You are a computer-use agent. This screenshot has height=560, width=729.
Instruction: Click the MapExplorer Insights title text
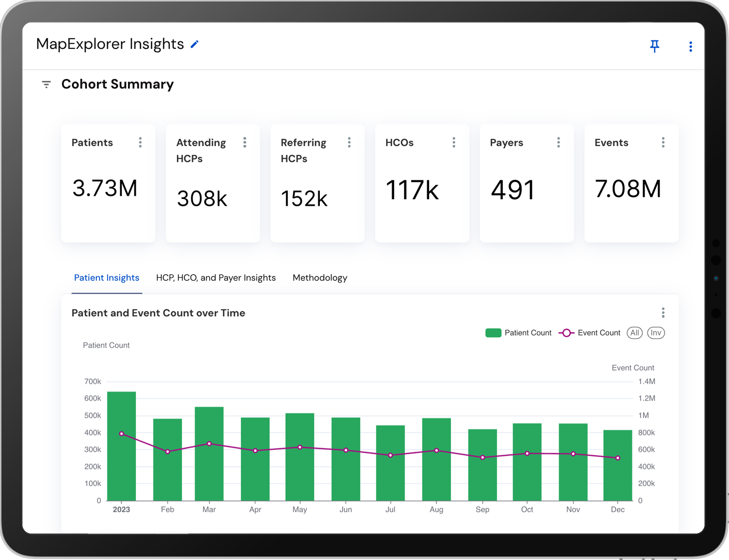(110, 44)
